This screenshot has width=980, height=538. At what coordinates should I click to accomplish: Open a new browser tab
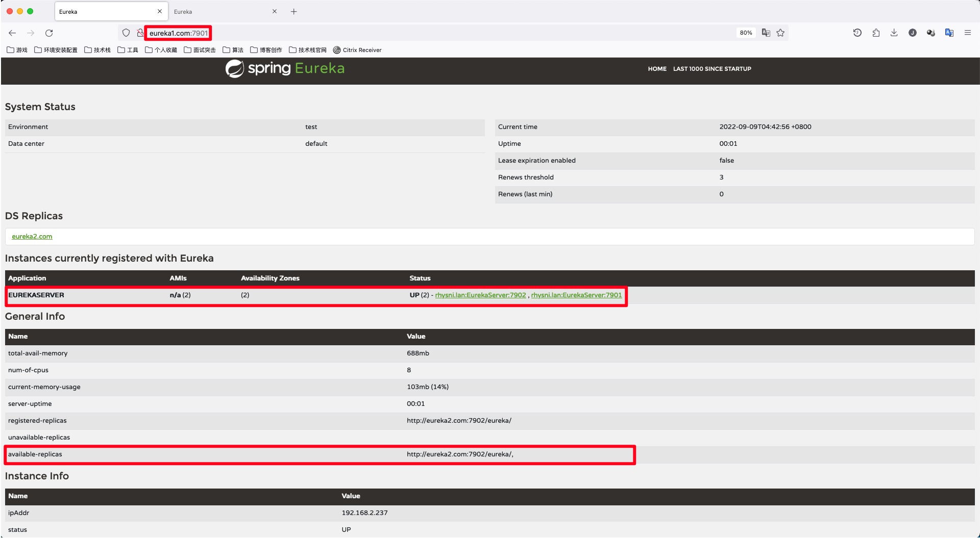click(294, 12)
